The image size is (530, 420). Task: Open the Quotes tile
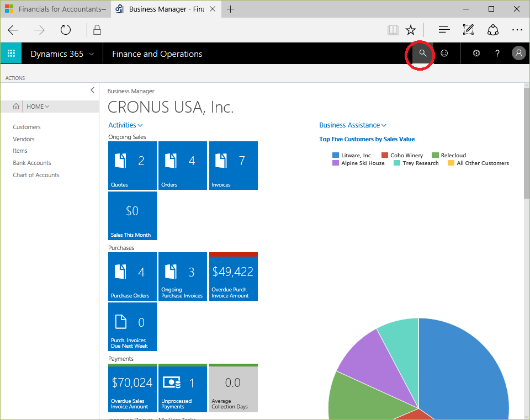132,166
